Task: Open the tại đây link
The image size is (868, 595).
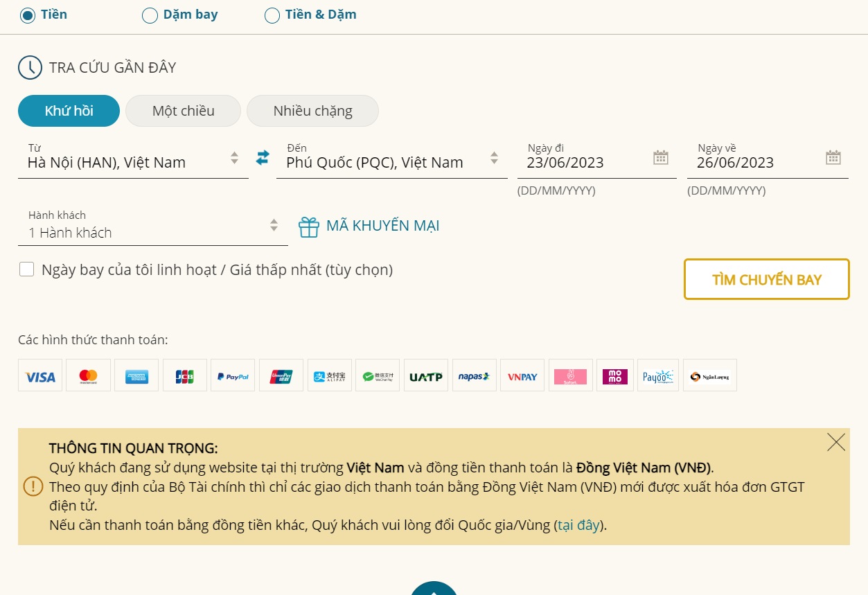Action: 578,526
